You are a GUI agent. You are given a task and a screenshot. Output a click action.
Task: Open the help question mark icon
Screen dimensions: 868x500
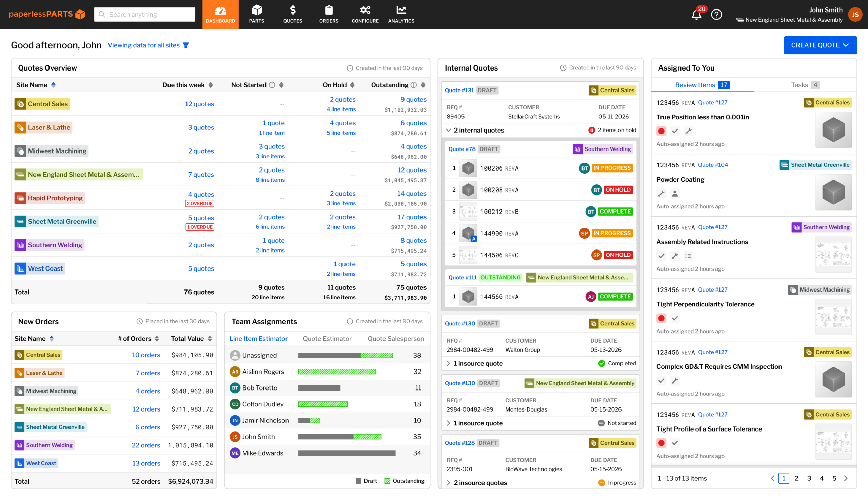click(x=716, y=15)
